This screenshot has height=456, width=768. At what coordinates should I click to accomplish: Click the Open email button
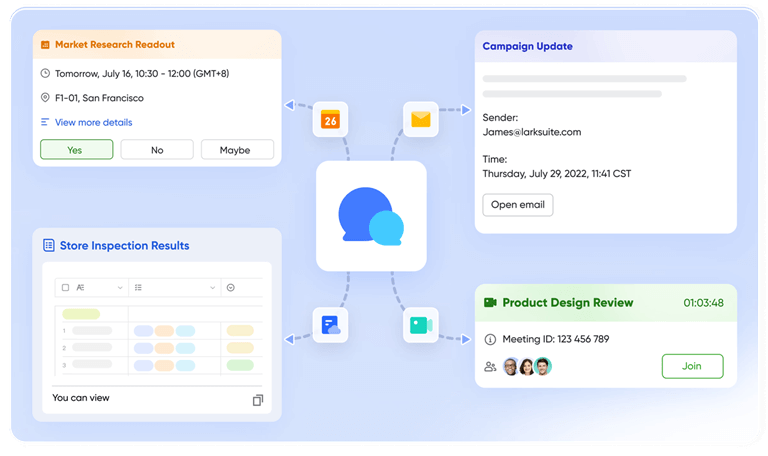(518, 205)
